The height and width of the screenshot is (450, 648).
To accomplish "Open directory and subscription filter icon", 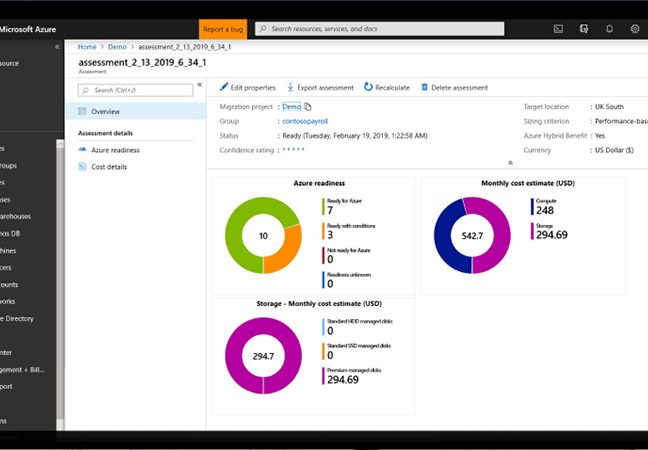I will [x=584, y=29].
